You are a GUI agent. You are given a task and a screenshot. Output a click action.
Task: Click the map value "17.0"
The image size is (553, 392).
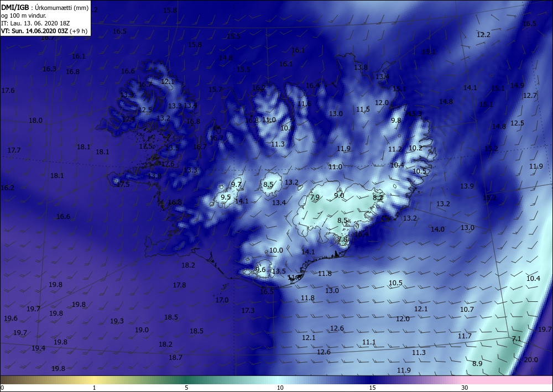click(x=222, y=300)
